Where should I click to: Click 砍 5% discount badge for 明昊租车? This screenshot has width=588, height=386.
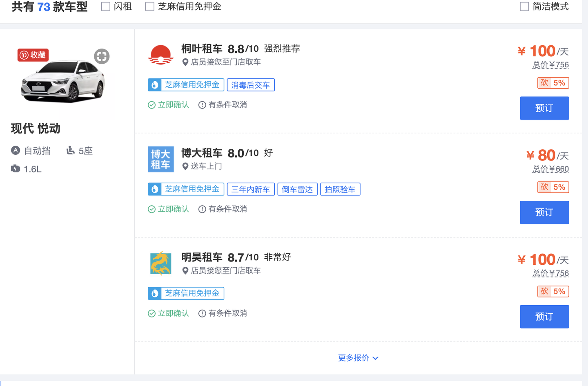[553, 291]
